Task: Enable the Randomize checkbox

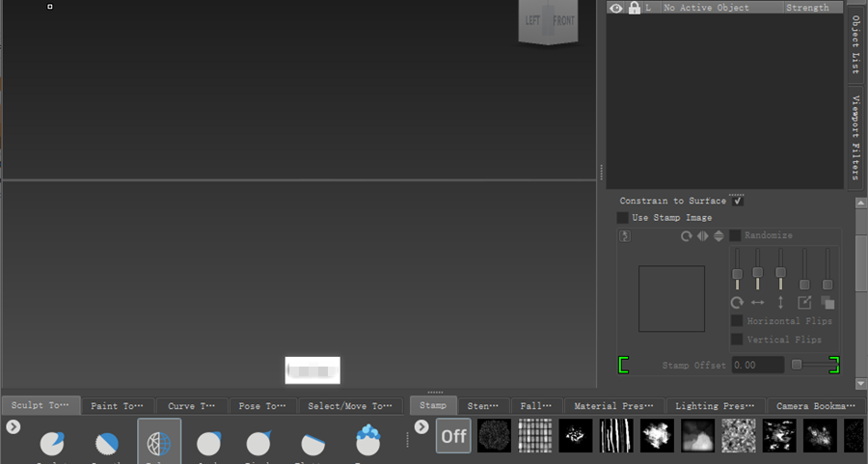Action: tap(735, 235)
